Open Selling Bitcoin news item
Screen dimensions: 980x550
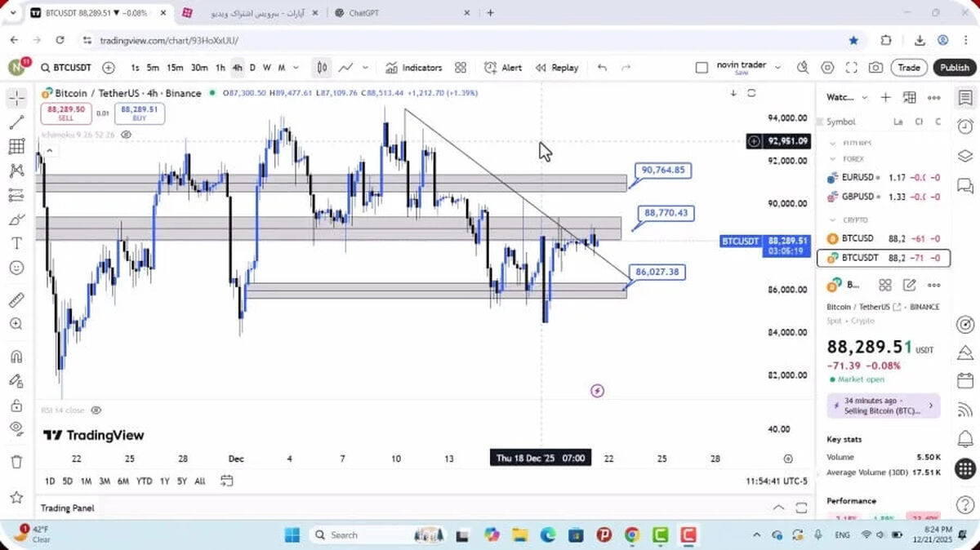click(x=884, y=406)
